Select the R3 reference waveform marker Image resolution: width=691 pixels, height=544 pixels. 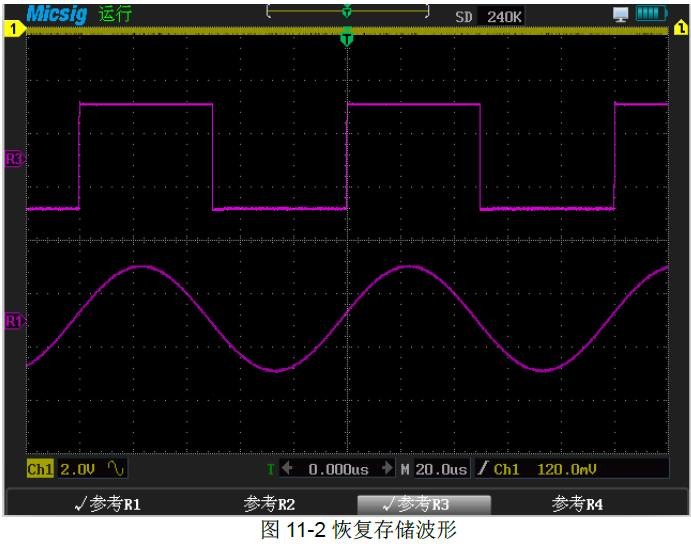click(15, 159)
